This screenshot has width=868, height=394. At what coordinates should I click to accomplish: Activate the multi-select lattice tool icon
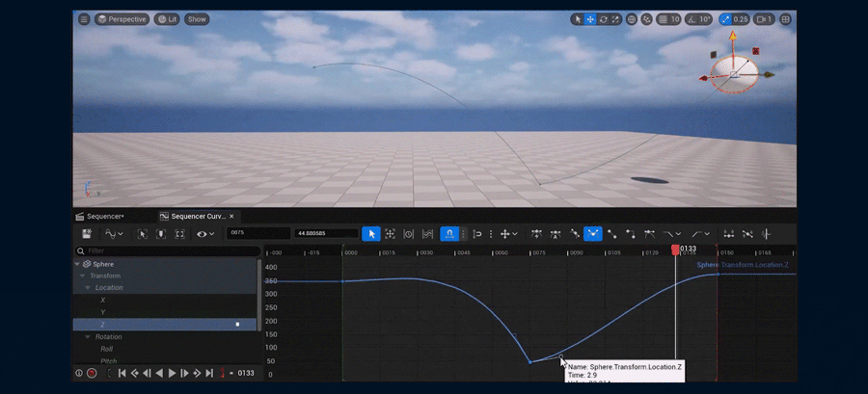point(427,234)
